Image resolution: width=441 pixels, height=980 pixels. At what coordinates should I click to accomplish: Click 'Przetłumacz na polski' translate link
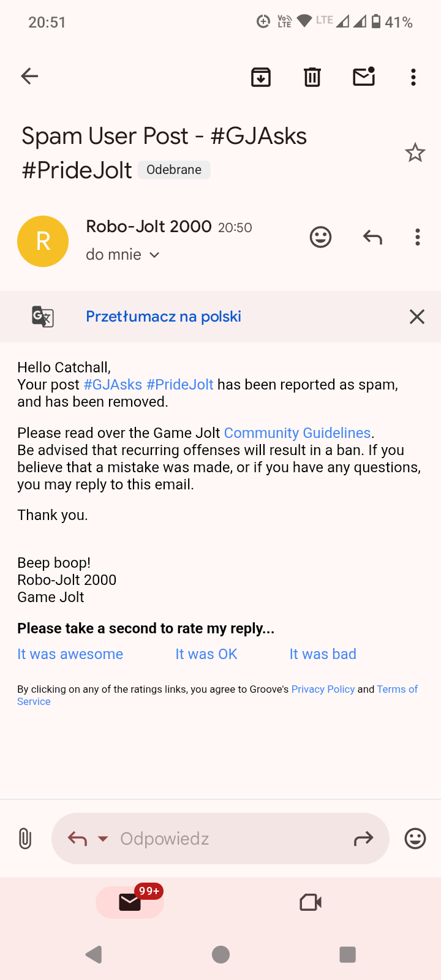pyautogui.click(x=164, y=317)
